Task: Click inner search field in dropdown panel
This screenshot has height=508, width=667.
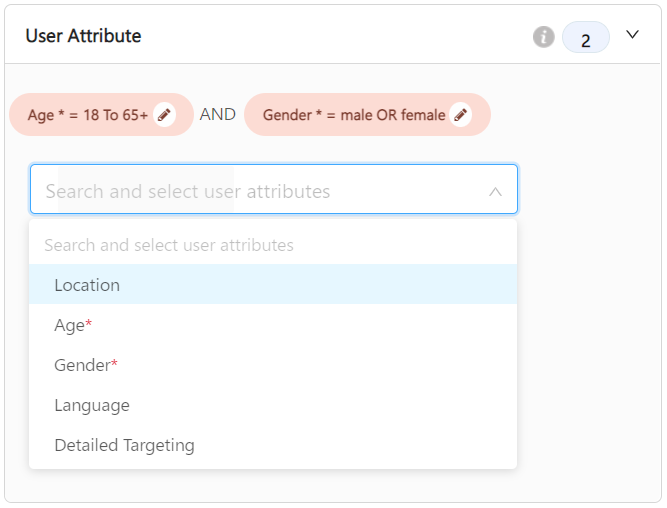Action: (273, 245)
